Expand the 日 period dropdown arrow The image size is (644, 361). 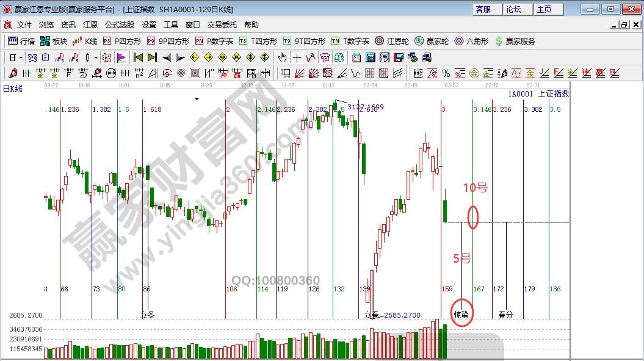click(21, 57)
